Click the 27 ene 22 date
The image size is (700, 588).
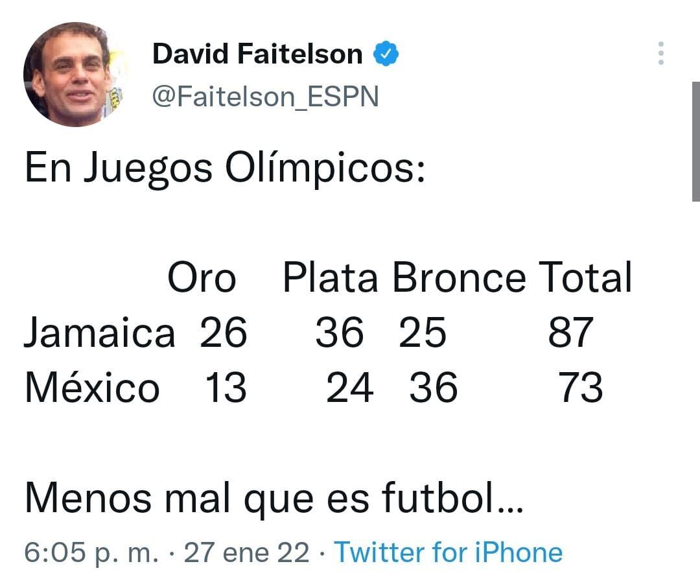[247, 552]
